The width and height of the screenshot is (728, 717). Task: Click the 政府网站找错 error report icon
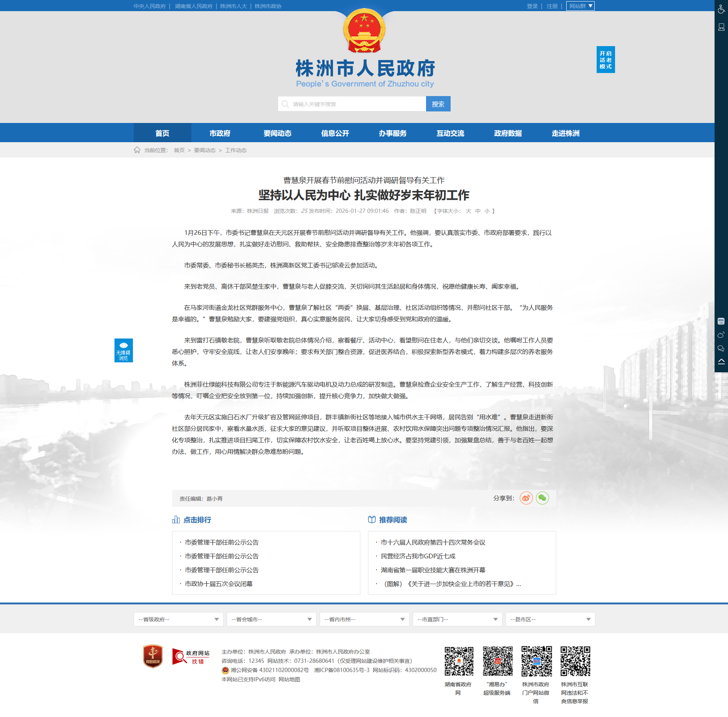(191, 656)
